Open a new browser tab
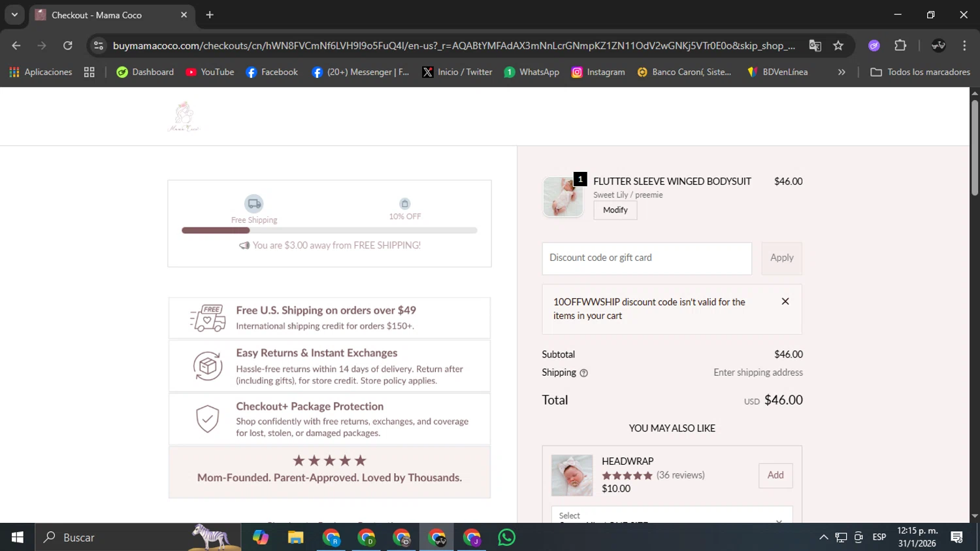The width and height of the screenshot is (980, 551). [210, 14]
